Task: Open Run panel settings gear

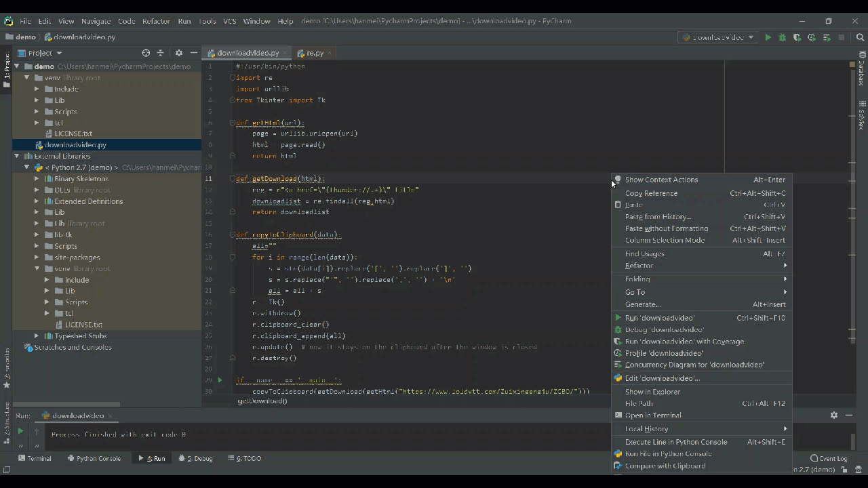Action: [834, 415]
